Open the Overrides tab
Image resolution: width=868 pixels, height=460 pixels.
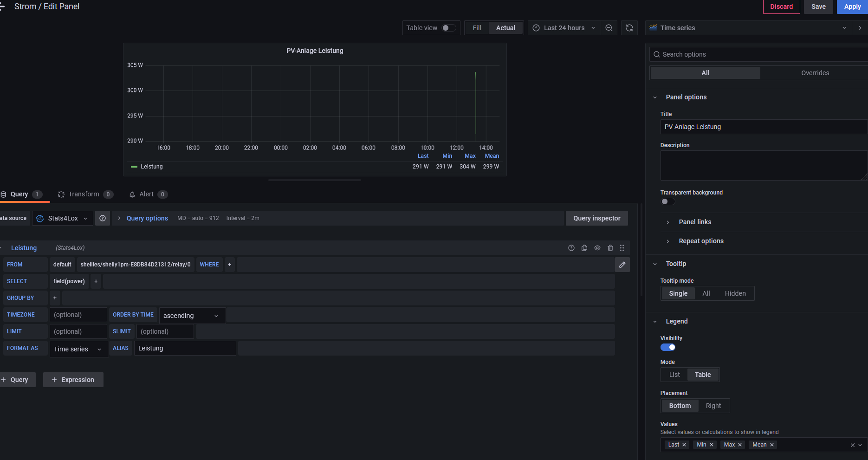(815, 73)
